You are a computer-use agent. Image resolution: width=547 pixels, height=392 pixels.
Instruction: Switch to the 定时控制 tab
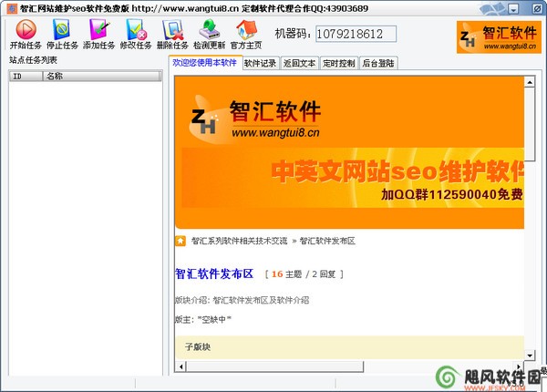339,63
